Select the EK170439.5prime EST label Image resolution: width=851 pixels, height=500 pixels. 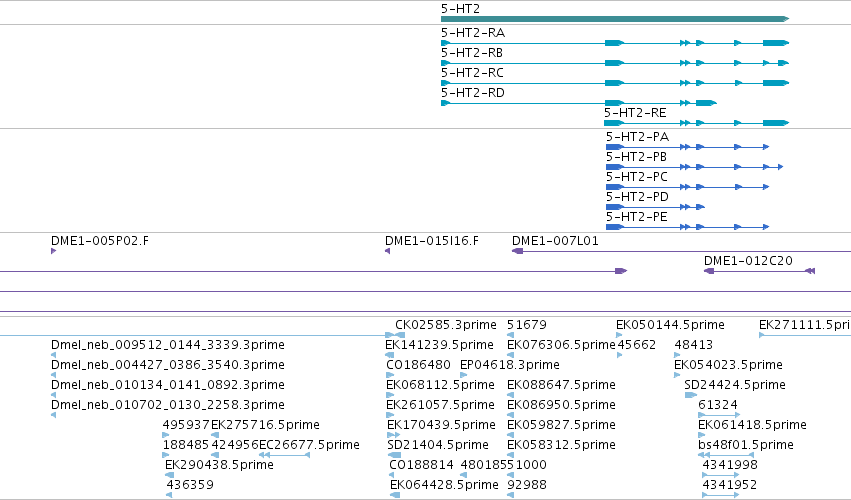coord(441,426)
